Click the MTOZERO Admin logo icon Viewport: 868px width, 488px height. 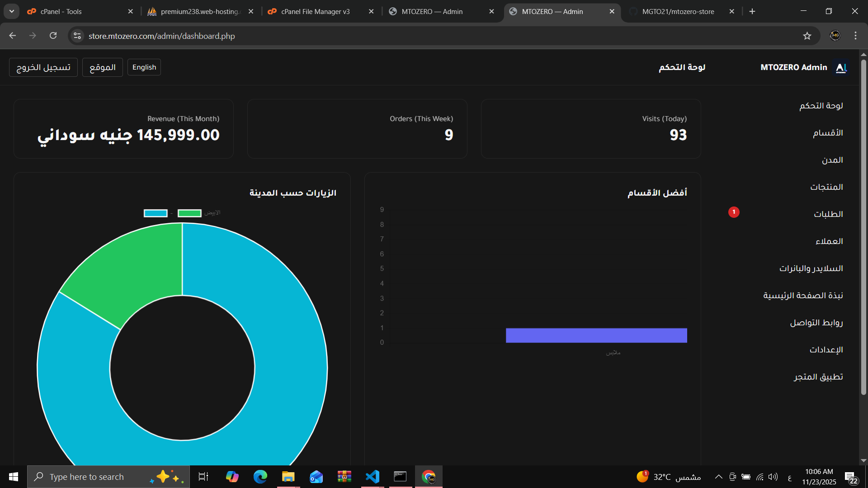pyautogui.click(x=841, y=68)
